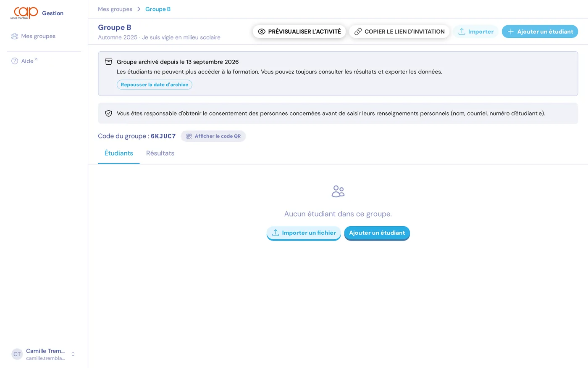Click "Aucun étudiant dans ce groupe." message
588x368 pixels.
pyautogui.click(x=338, y=214)
